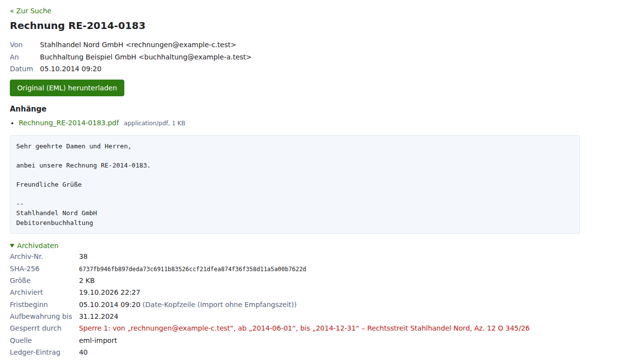The image size is (629, 364).
Task: Click the Quelle value eml-import
Action: [x=98, y=340]
